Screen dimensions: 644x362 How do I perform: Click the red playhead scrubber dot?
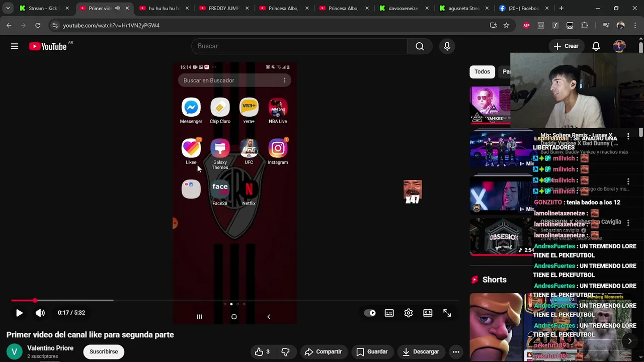click(35, 301)
